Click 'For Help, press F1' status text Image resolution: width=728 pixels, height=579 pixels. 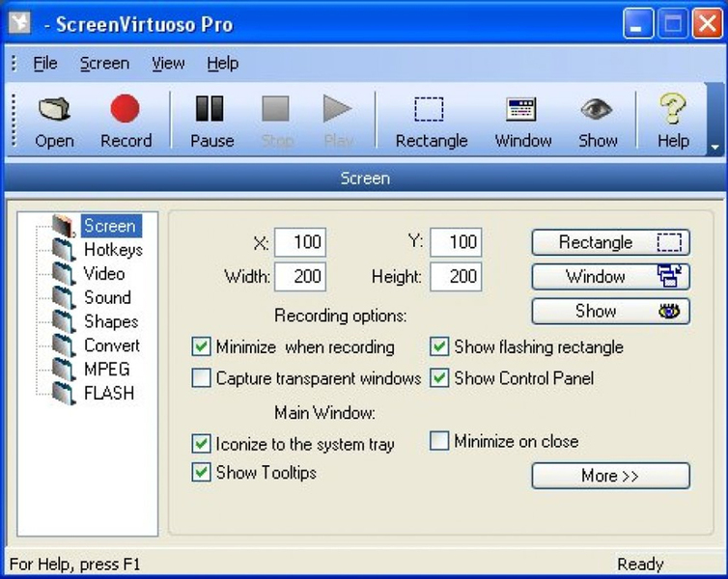[74, 565]
